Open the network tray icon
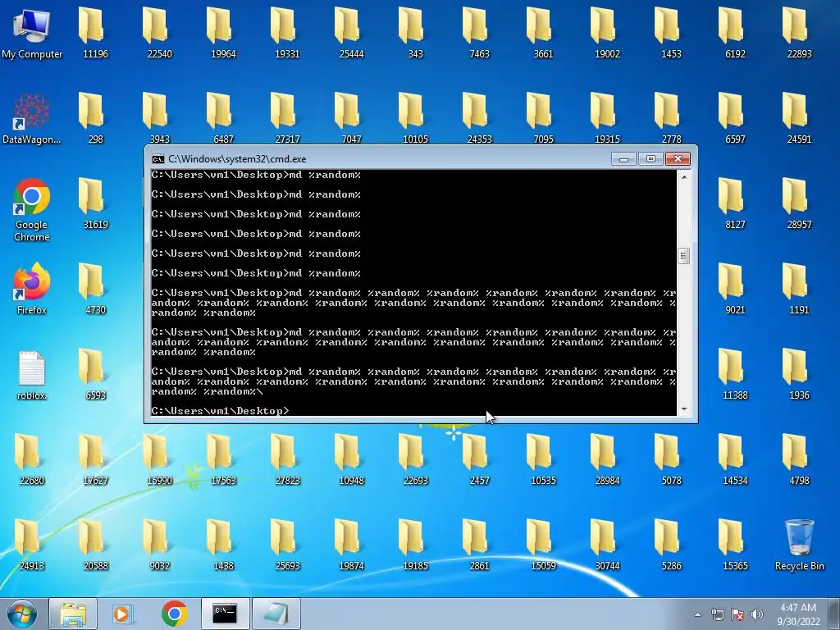The image size is (840, 630). pyautogui.click(x=717, y=614)
